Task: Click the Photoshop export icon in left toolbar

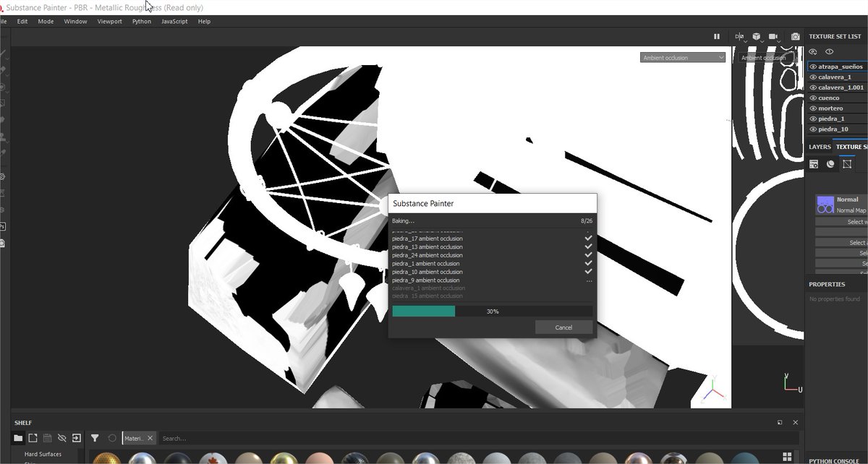Action: [3, 226]
